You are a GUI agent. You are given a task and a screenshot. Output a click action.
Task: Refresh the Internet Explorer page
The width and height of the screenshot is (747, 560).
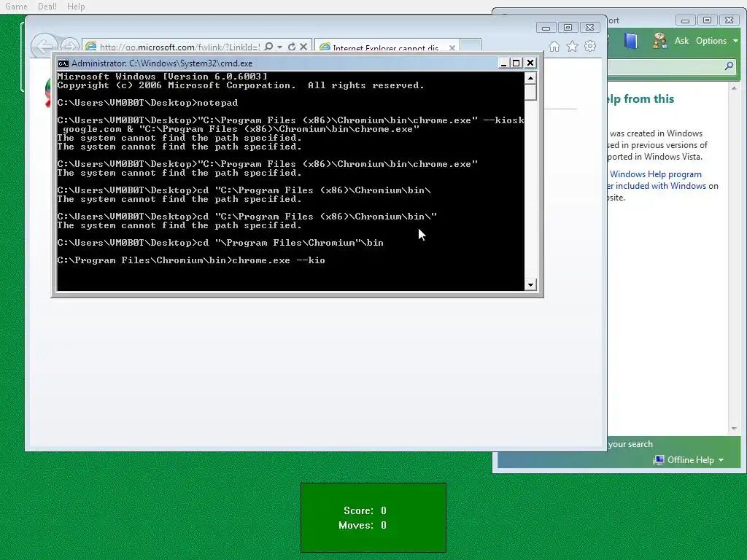[x=292, y=47]
